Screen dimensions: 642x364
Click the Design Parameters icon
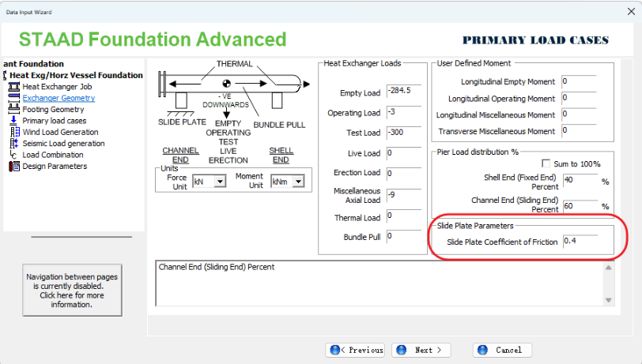14,166
